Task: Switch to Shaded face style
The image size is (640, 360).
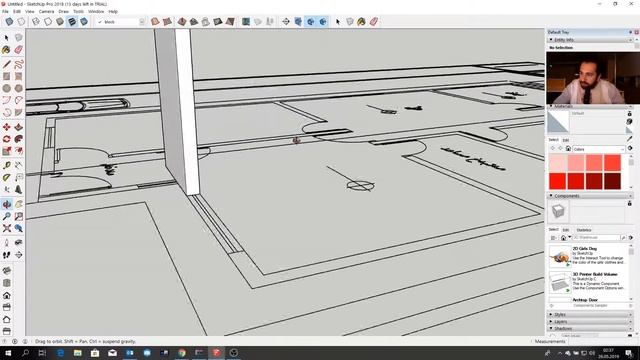Action: [x=60, y=22]
